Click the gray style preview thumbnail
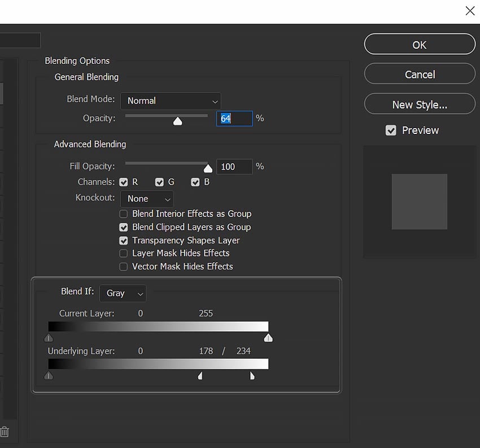Viewport: 480px width, 448px height. (x=420, y=202)
